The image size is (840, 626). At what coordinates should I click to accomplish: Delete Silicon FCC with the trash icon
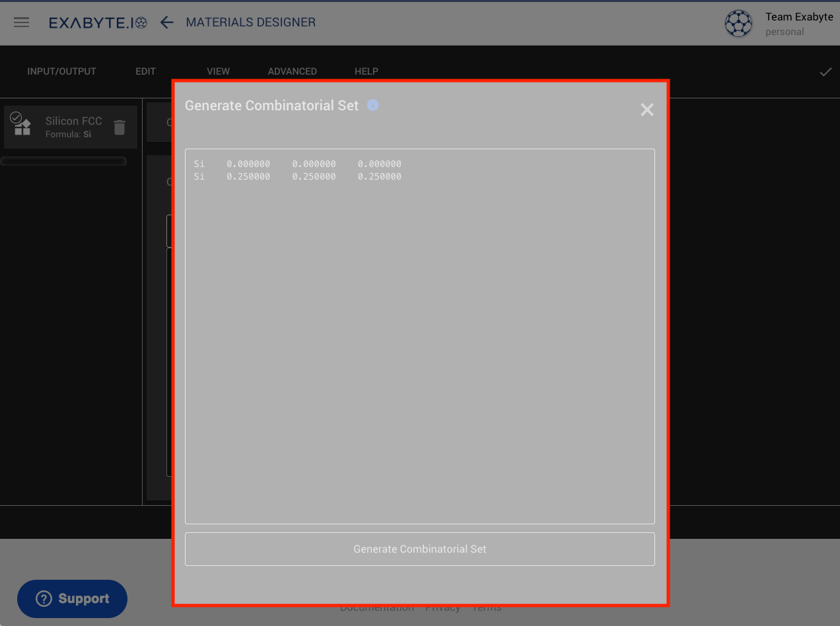click(x=120, y=127)
